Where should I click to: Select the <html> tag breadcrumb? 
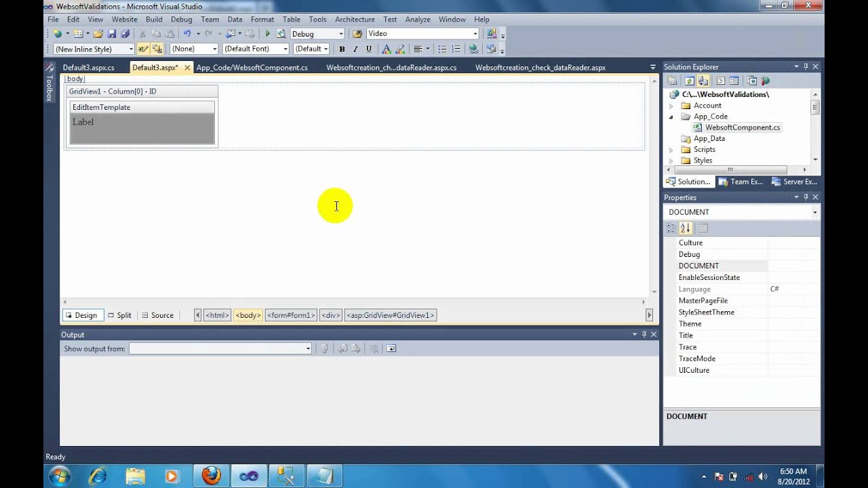point(217,315)
